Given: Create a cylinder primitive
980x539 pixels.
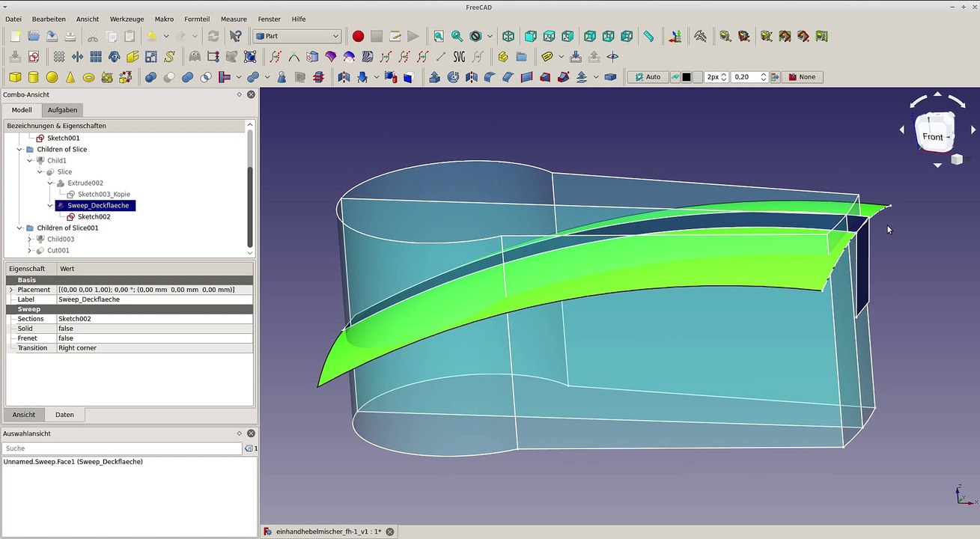Looking at the screenshot, I should pos(33,77).
